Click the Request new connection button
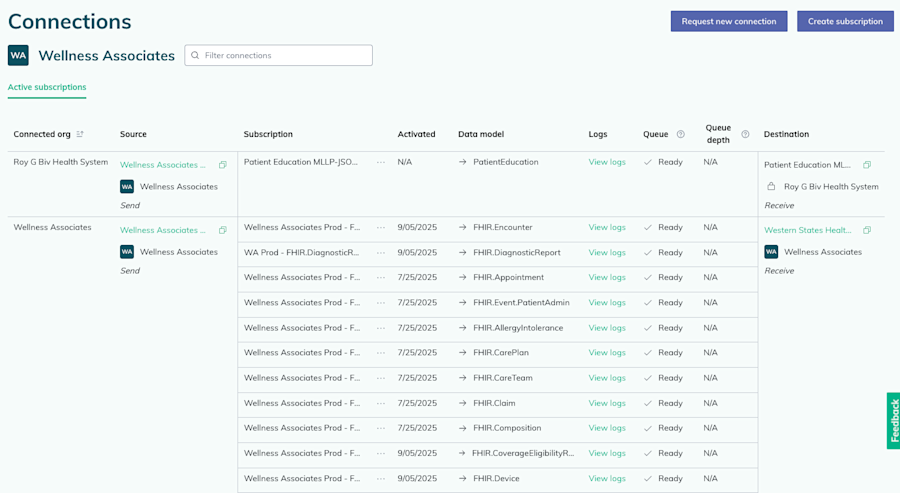 (x=729, y=21)
